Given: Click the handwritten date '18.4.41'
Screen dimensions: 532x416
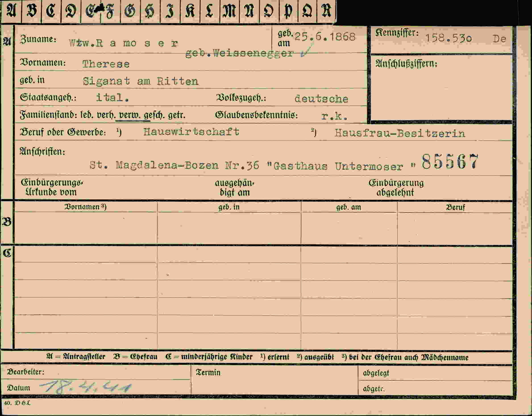Looking at the screenshot, I should tap(86, 387).
